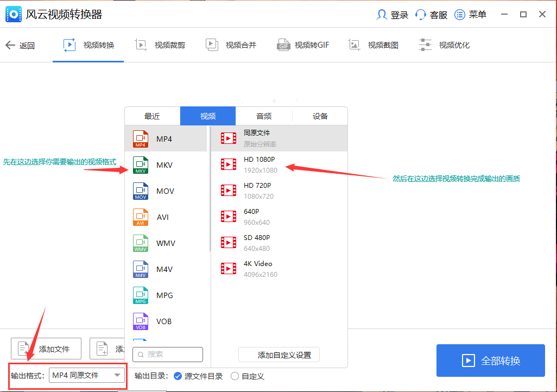The height and width of the screenshot is (392, 557).
Task: Click the document icon on 添加文件
Action: pyautogui.click(x=23, y=349)
